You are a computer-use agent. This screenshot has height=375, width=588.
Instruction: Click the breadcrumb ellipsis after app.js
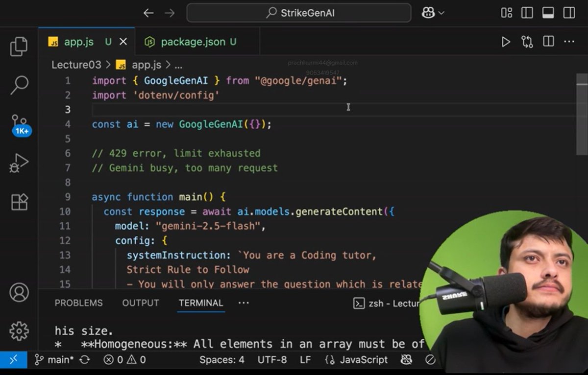coord(178,66)
